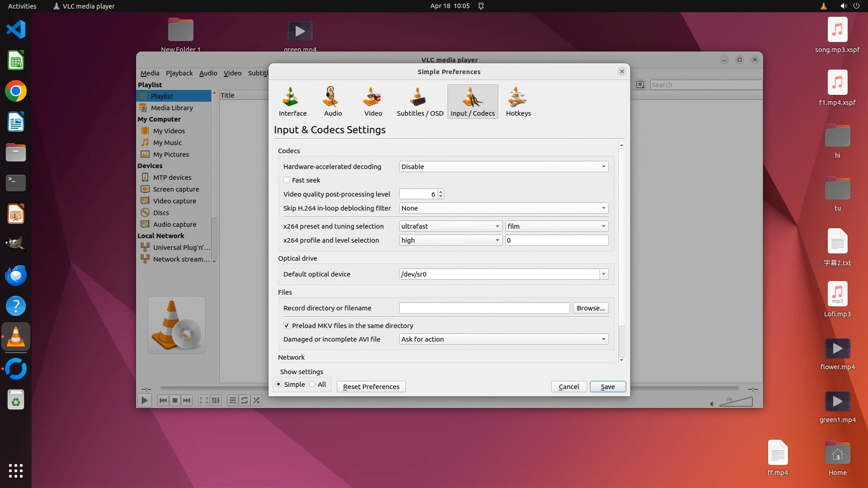868x488 pixels.
Task: Open the x264 ultrafast preset dropdown
Action: (450, 226)
